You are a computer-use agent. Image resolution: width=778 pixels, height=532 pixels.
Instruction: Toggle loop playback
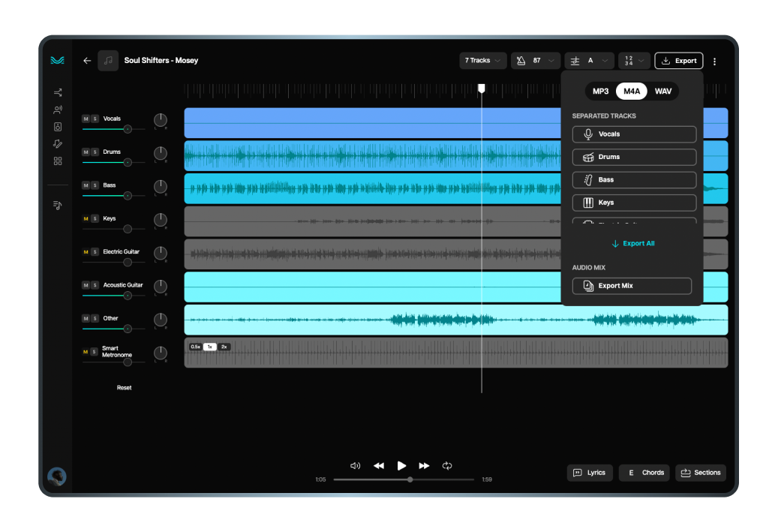coord(447,465)
